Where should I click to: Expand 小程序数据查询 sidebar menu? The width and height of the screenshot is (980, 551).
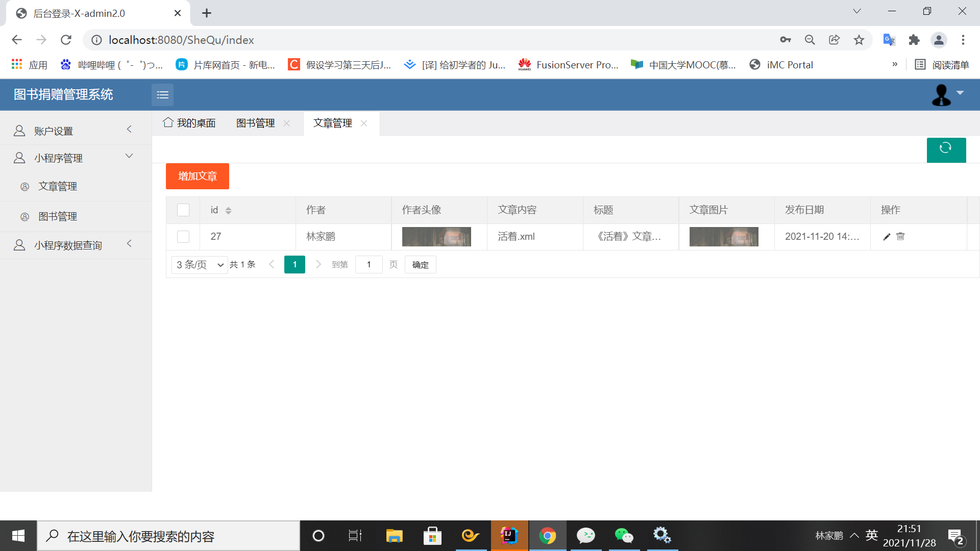click(x=76, y=245)
